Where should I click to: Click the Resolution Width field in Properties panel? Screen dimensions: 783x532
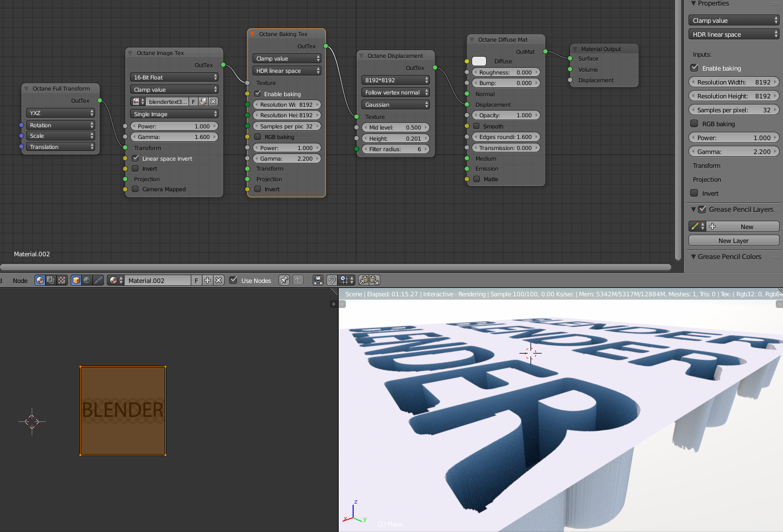pyautogui.click(x=734, y=82)
